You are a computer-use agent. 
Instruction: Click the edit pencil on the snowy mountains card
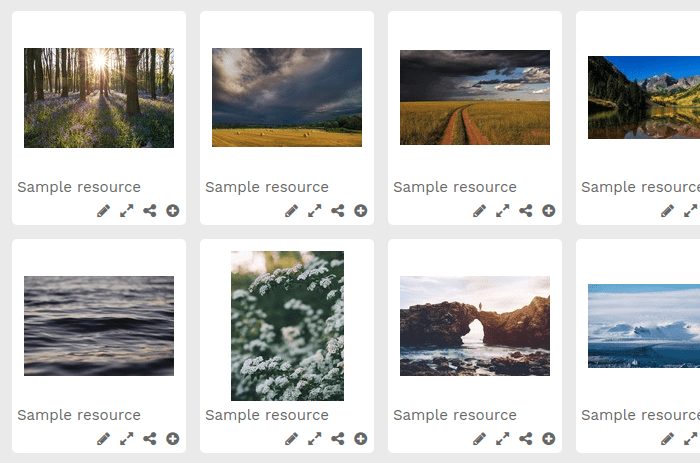(667, 439)
